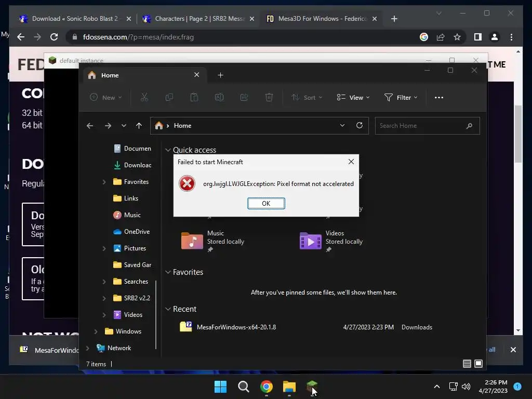Expand the address bar history dropdown
532x399 pixels.
pyautogui.click(x=342, y=126)
